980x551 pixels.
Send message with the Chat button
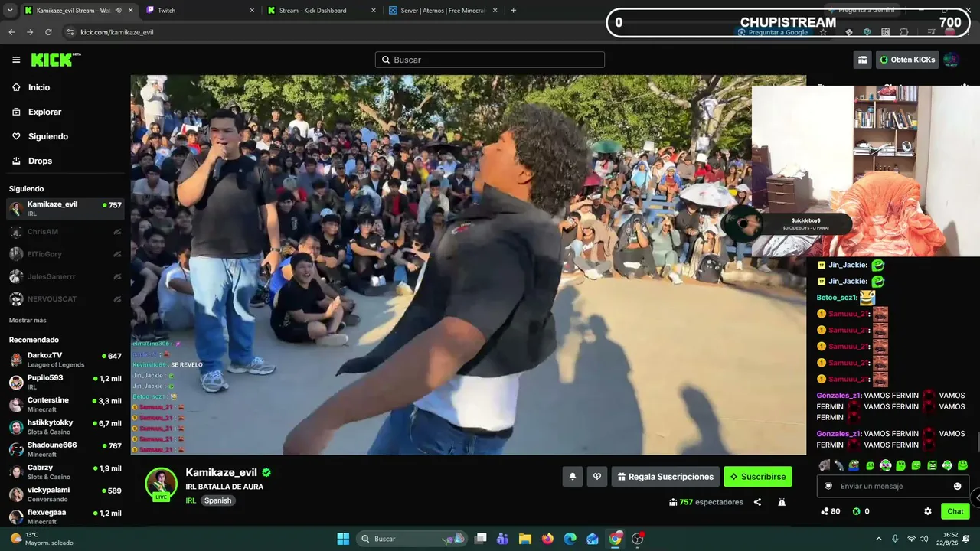(955, 511)
